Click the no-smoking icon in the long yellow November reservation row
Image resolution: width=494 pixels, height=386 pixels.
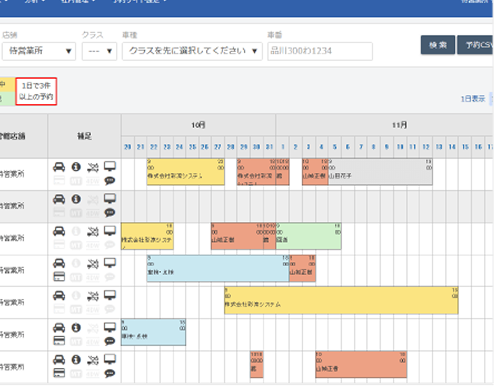(x=93, y=296)
